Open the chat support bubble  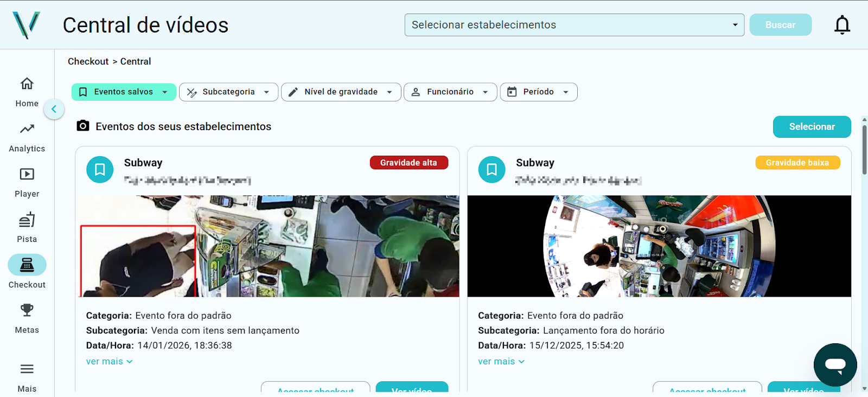(x=835, y=364)
